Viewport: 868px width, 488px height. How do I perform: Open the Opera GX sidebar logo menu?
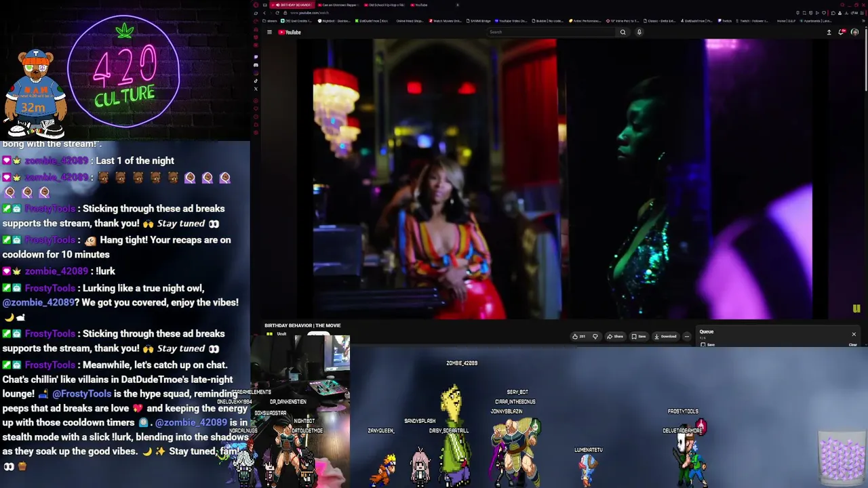pos(256,5)
